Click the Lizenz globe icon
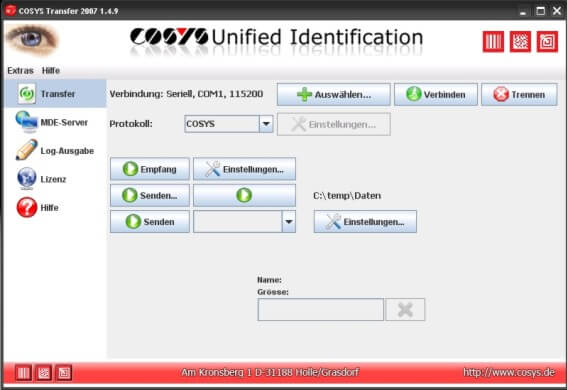567x390 pixels. (27, 179)
